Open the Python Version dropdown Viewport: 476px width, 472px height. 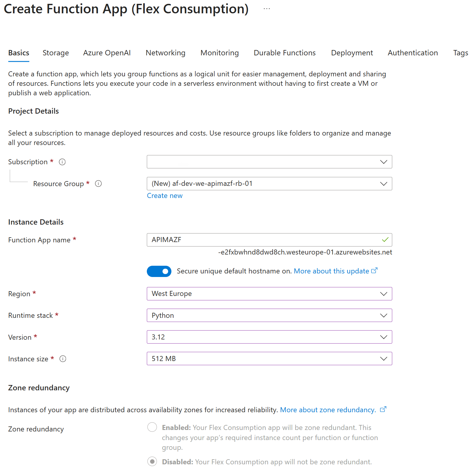click(x=269, y=337)
